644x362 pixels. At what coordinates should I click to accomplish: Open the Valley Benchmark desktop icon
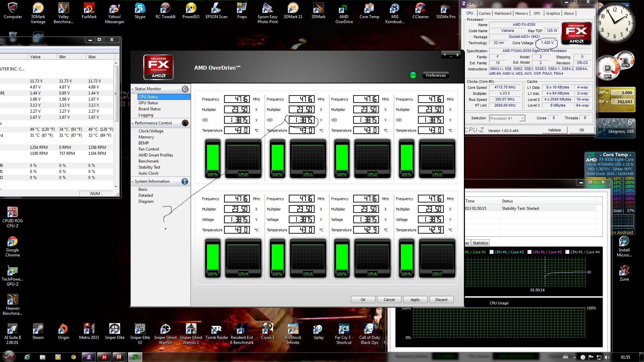tap(63, 13)
